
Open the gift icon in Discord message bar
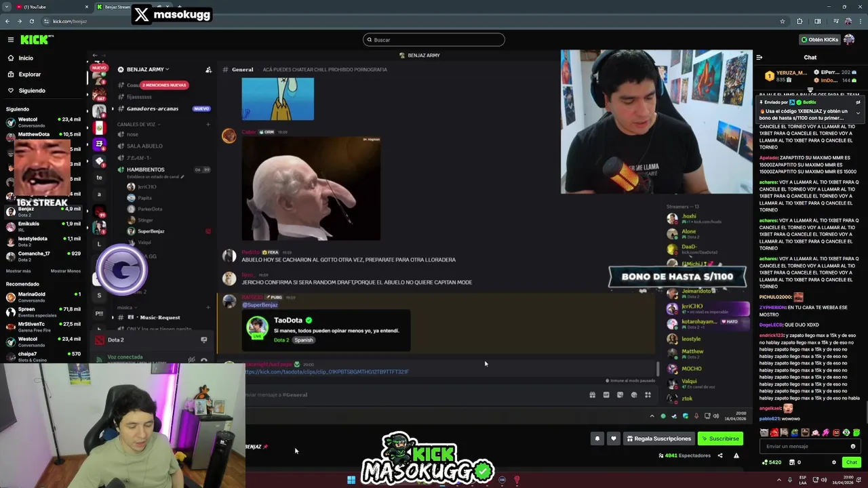(x=592, y=395)
